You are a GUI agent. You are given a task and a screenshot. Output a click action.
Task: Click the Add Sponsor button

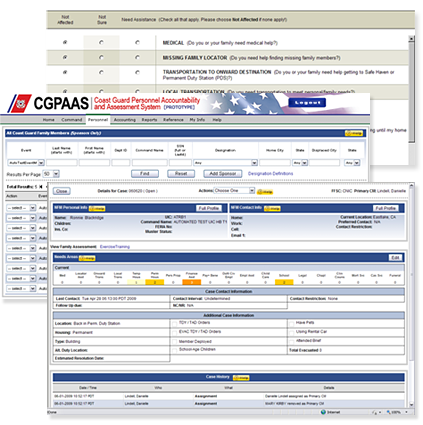[x=223, y=174]
